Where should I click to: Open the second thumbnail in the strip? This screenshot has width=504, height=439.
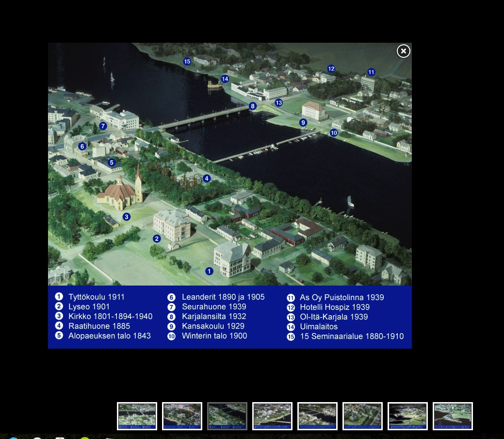point(182,416)
